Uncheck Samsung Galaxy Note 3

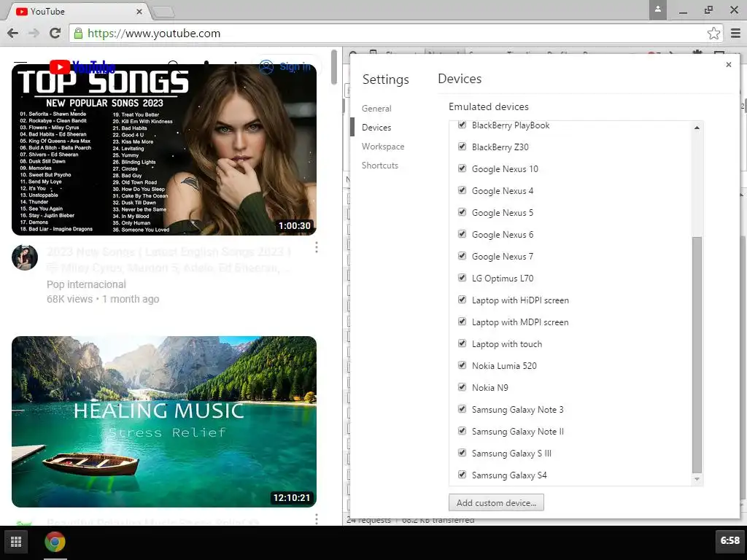tap(462, 409)
